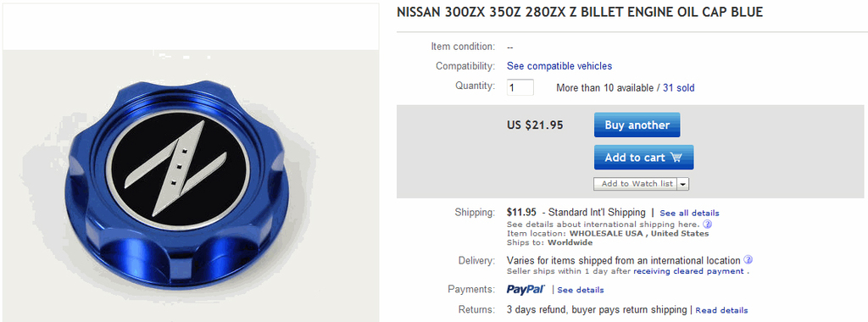Follow the receiving cleared payment link

coord(688,272)
